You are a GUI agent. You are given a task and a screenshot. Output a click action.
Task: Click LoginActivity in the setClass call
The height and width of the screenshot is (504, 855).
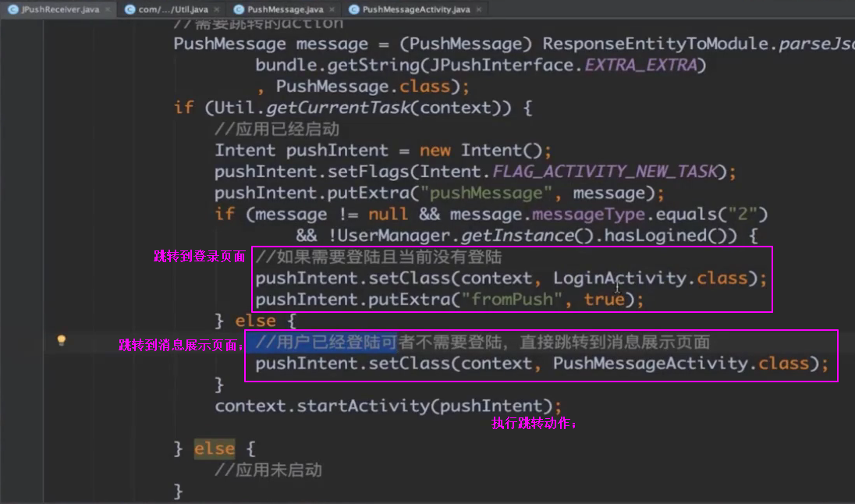coord(619,279)
